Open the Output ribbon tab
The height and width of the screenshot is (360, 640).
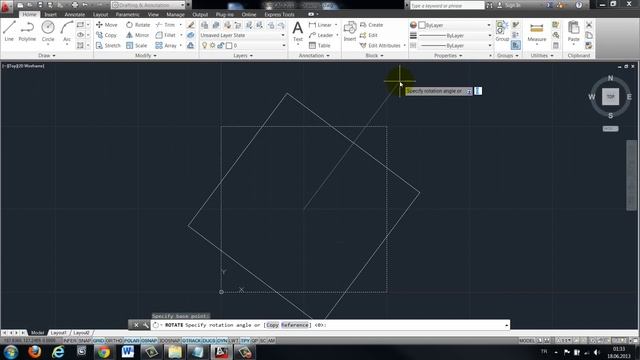coord(200,14)
